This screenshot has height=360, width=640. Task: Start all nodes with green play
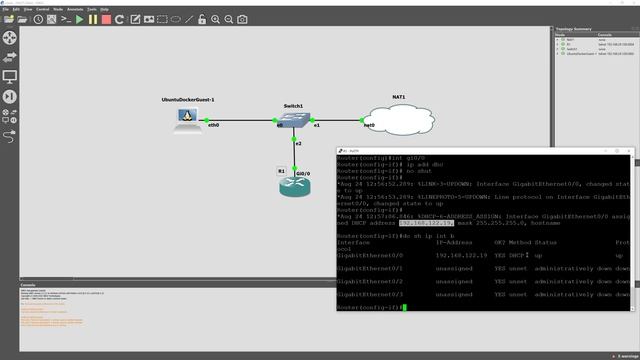(80, 19)
